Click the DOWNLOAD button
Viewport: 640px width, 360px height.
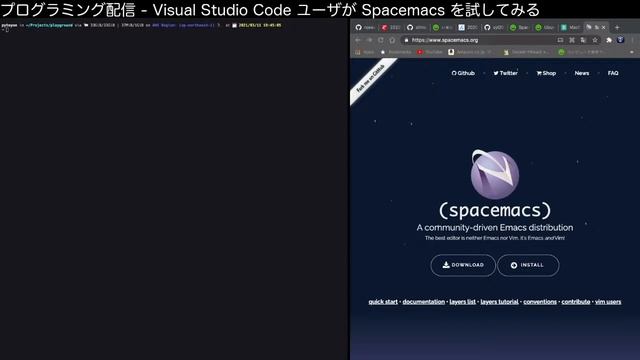(463, 265)
